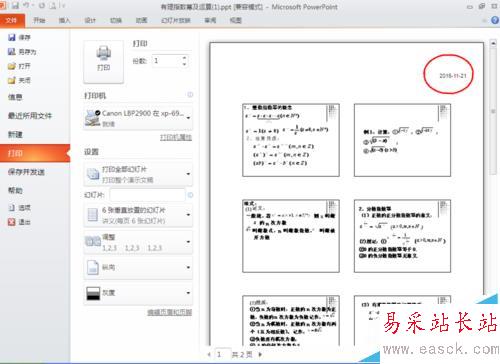Click the preview scrollbar up arrow
Screen dimensions: 500x364
[493, 43]
